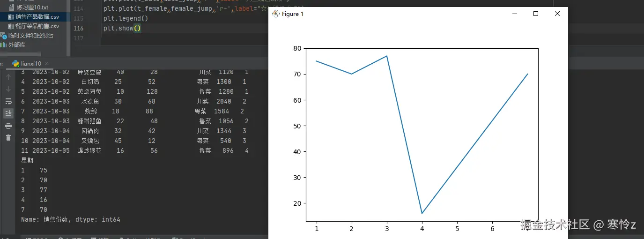Clear console output with the trash icon

tap(8, 137)
